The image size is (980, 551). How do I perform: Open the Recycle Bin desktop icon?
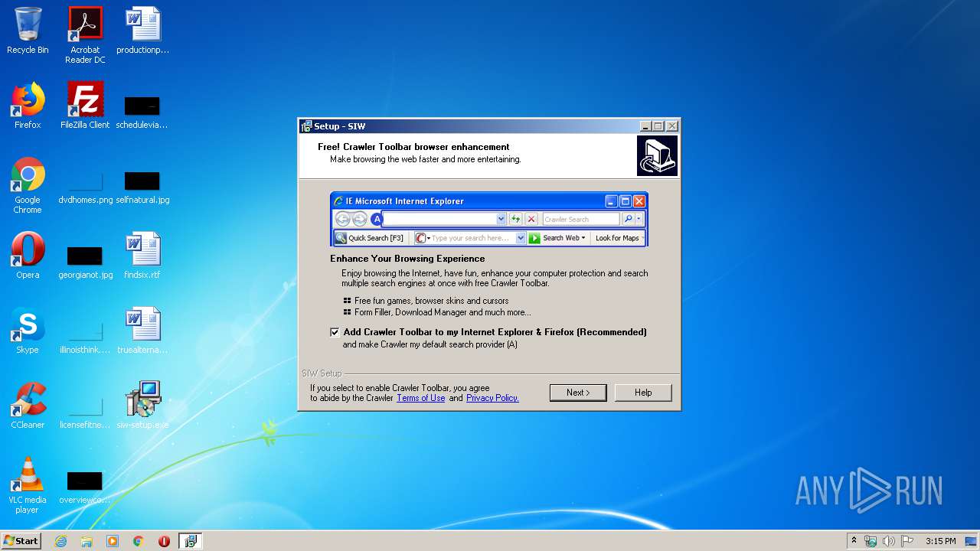pos(28,31)
